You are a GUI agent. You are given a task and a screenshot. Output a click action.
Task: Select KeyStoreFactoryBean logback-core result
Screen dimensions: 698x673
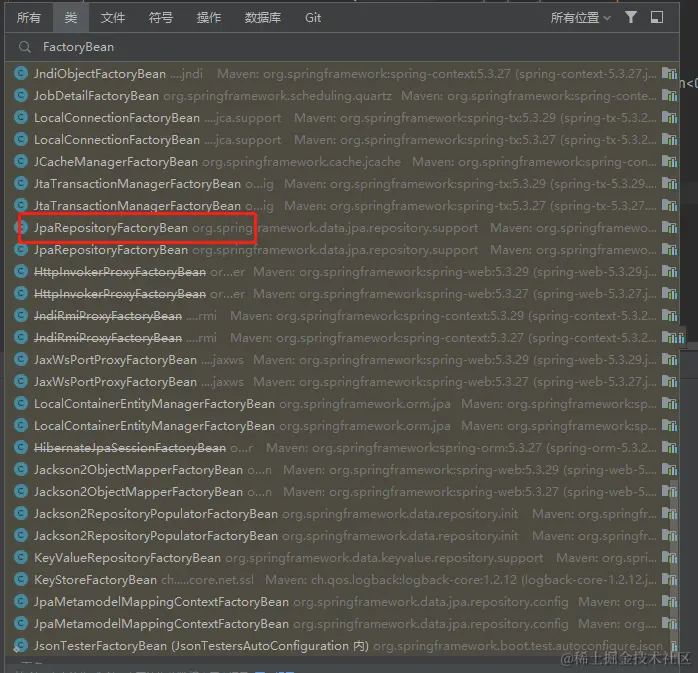(x=342, y=580)
